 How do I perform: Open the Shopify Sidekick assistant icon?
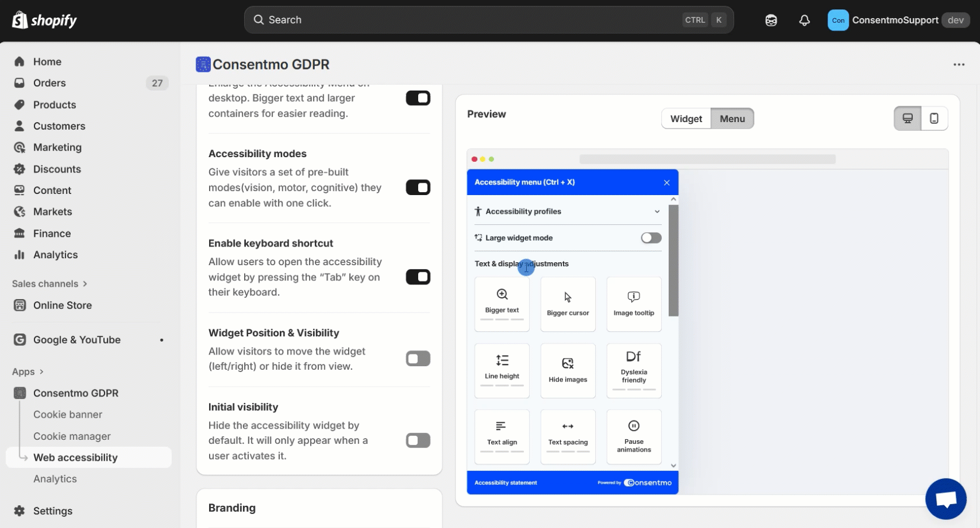771,20
